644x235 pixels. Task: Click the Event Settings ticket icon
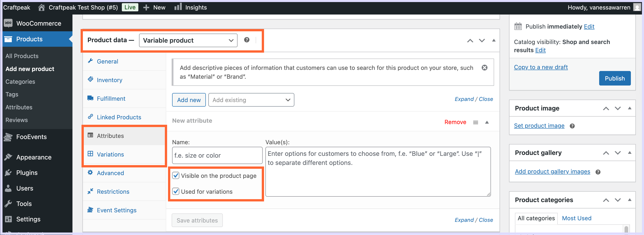pyautogui.click(x=90, y=209)
